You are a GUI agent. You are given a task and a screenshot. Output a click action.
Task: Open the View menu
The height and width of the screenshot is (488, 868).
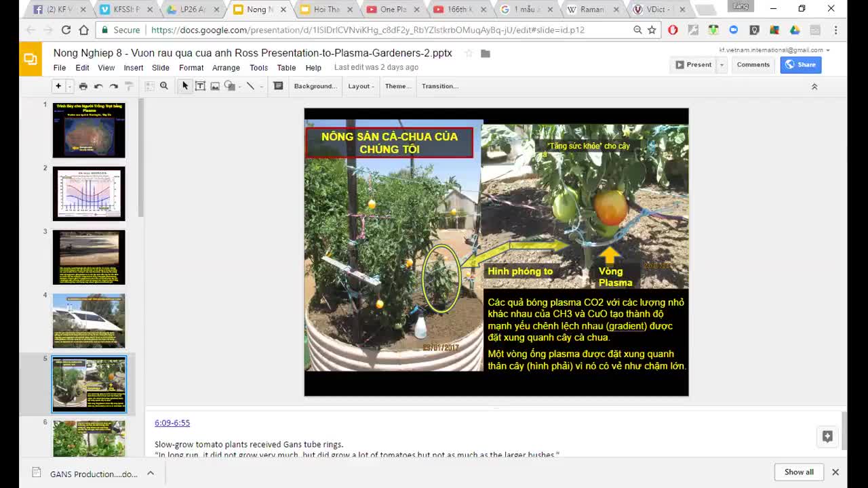coord(106,68)
